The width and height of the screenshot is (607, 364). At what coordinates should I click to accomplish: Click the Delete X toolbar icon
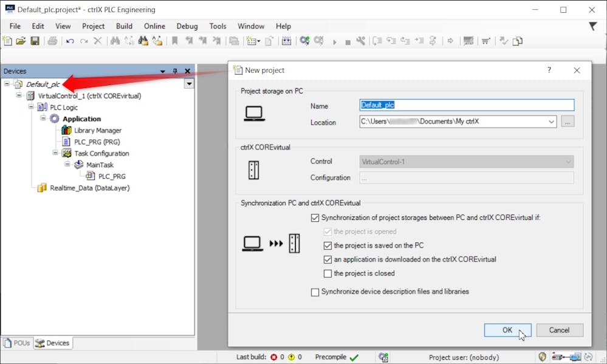(98, 41)
